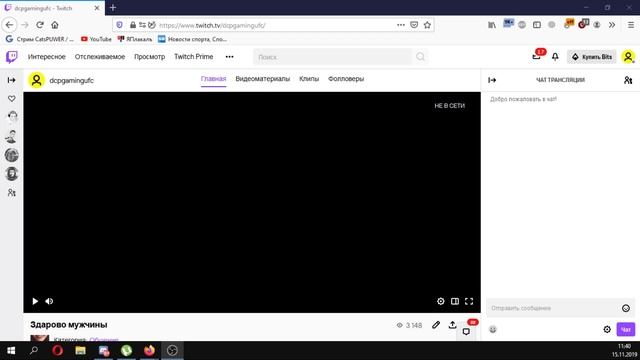Launch Opera from the taskbar
Viewport: 640px width, 360px height.
click(58, 351)
